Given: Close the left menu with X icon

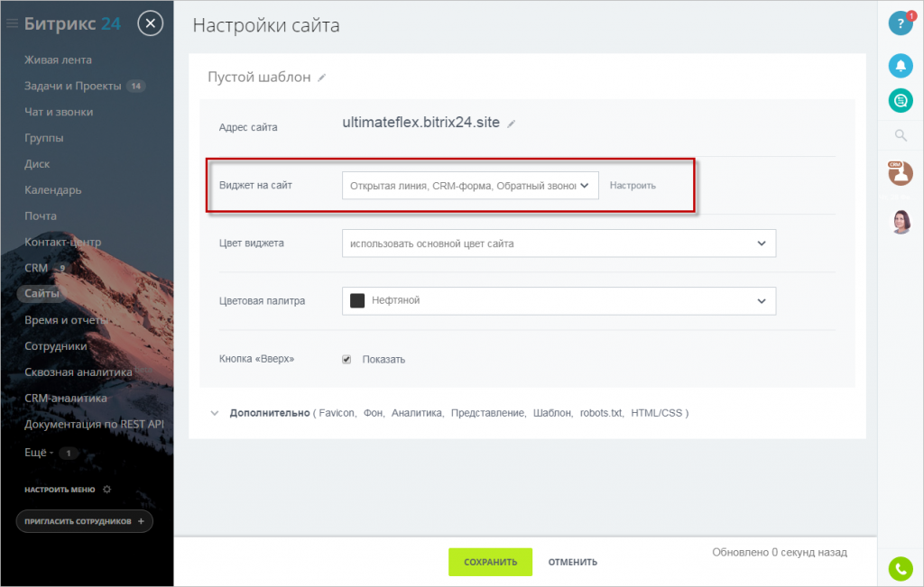Looking at the screenshot, I should pos(151,23).
